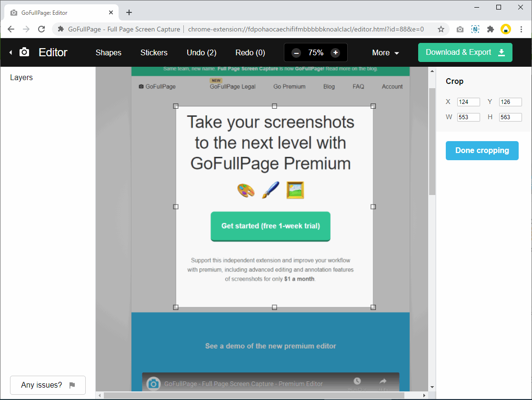
Task: Click GoFullPage Legal in captured page
Action: point(232,87)
